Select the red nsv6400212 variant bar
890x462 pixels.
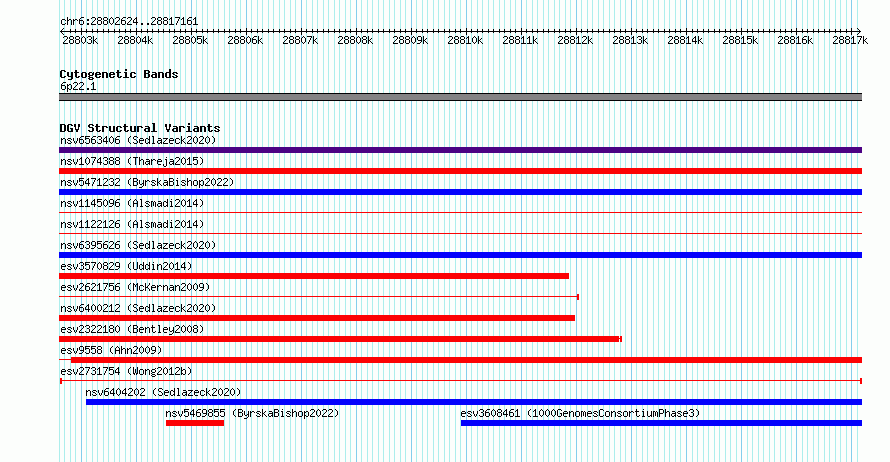(x=317, y=318)
